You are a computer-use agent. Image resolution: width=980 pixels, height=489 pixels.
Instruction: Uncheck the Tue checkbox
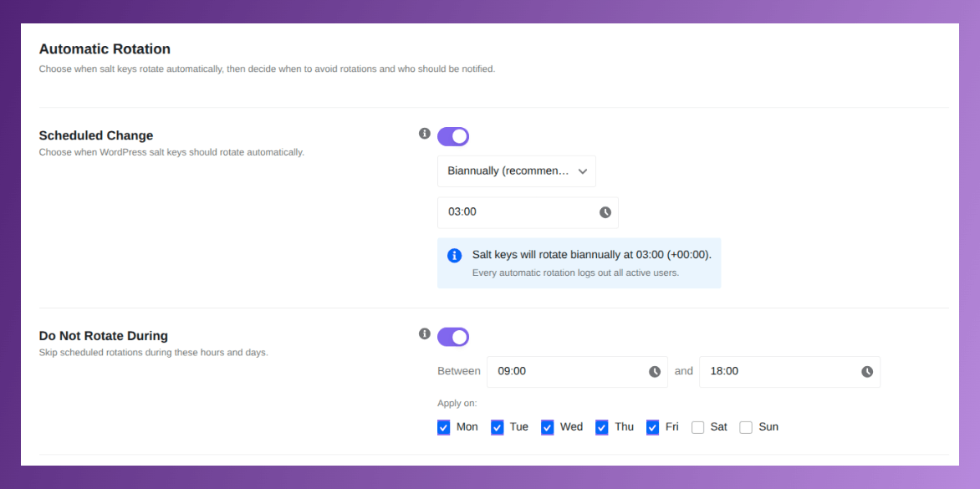point(498,428)
